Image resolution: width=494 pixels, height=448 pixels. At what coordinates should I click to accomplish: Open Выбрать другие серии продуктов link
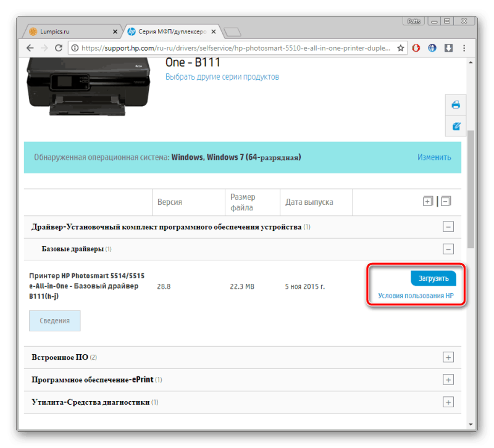point(222,77)
